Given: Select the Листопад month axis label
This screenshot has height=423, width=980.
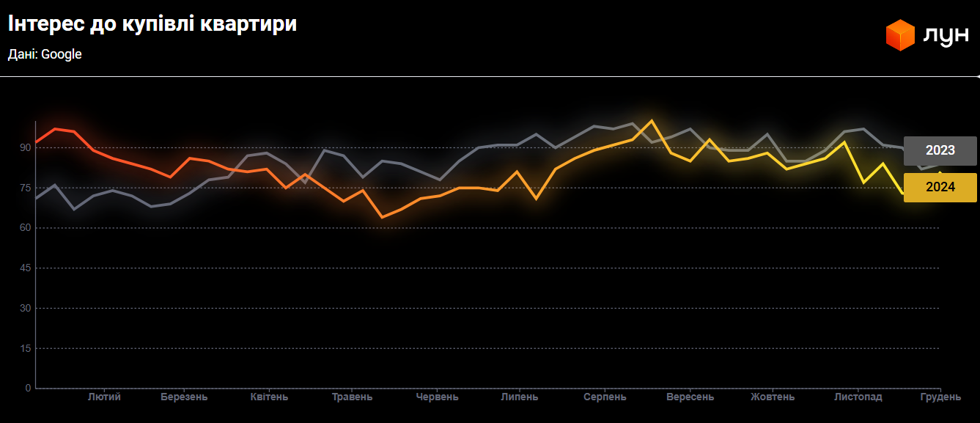Looking at the screenshot, I should (858, 397).
